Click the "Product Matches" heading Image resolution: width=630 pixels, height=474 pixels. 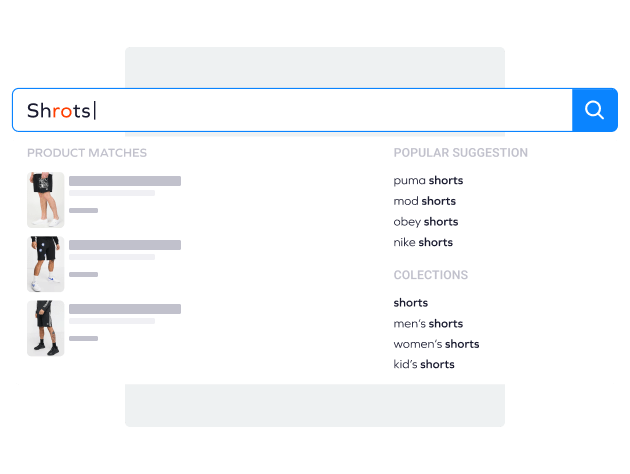coord(87,153)
